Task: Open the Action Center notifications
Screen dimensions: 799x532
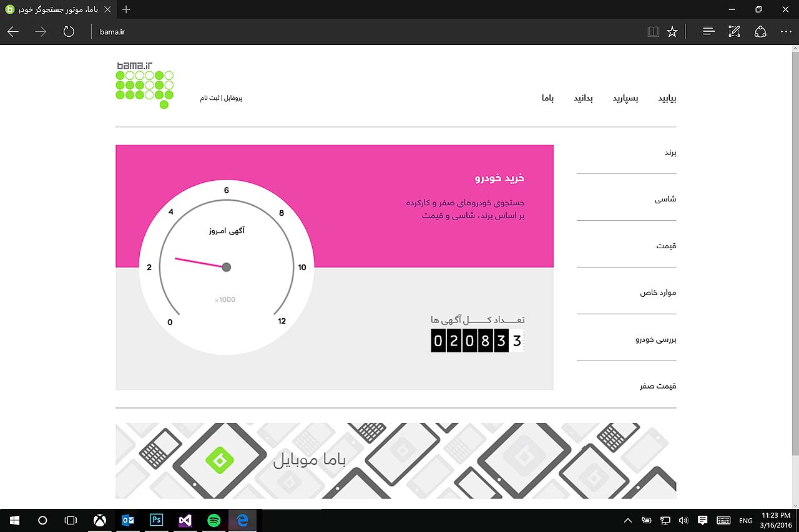Action: (702, 520)
